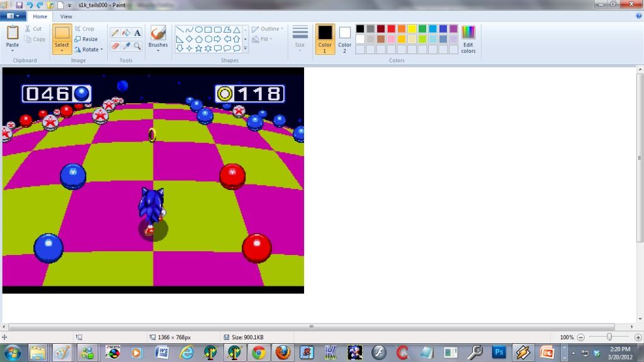
Task: Choose the Diamond shape
Action: pos(189,39)
